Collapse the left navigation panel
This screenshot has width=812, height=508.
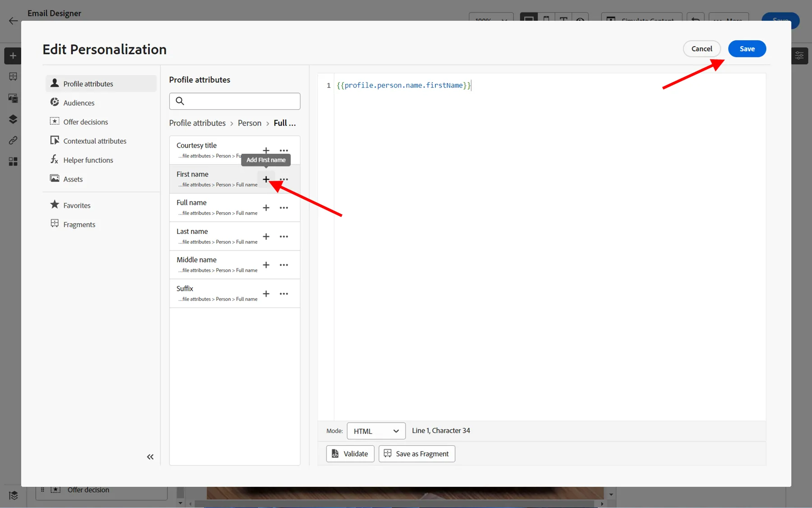click(x=150, y=457)
